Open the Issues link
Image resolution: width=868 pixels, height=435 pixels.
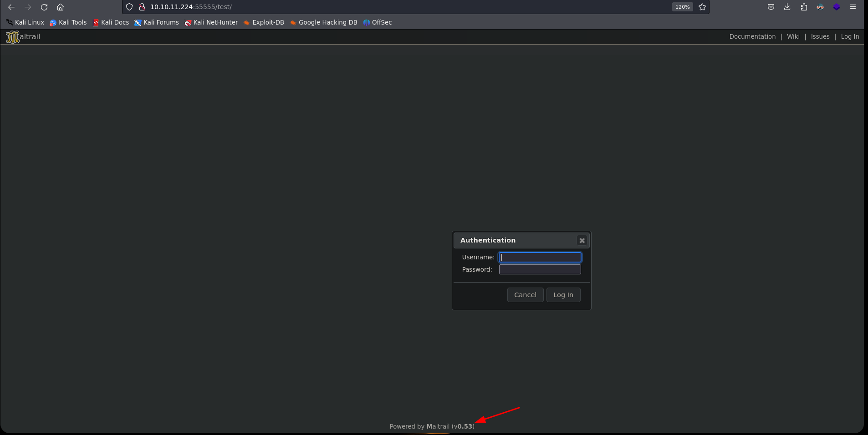click(x=820, y=36)
